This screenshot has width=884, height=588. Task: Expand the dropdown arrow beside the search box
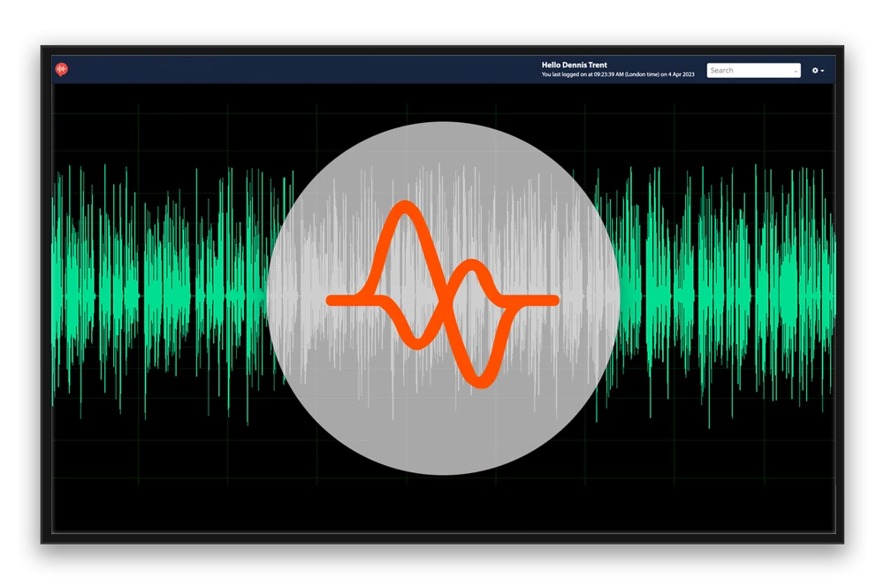pos(794,71)
